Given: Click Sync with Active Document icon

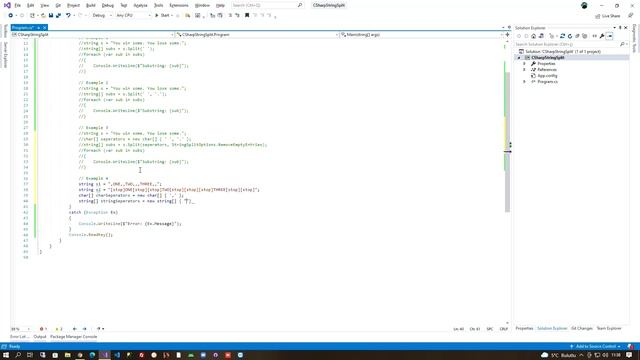Looking at the screenshot, I should click(562, 36).
